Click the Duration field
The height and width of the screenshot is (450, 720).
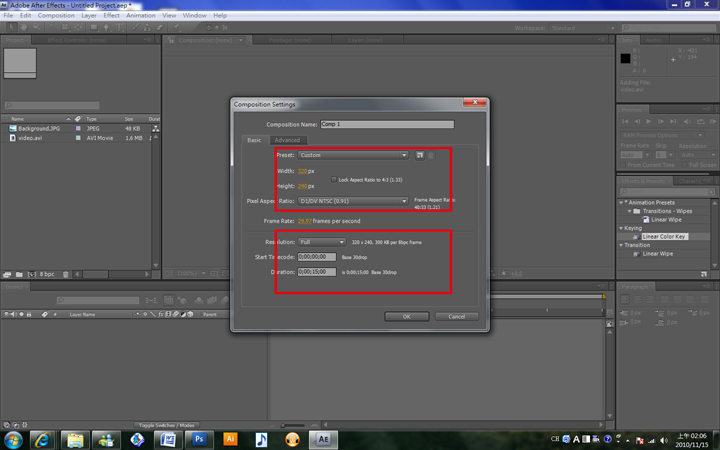click(317, 272)
